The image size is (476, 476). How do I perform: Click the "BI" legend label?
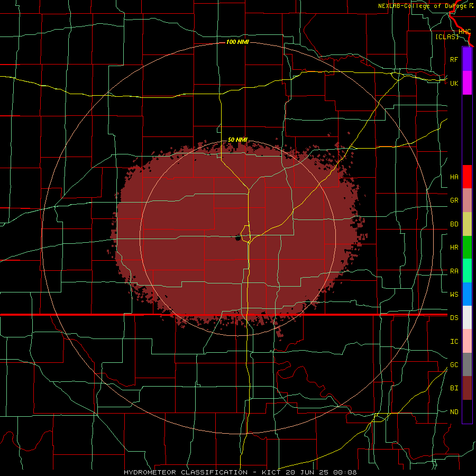(454, 388)
